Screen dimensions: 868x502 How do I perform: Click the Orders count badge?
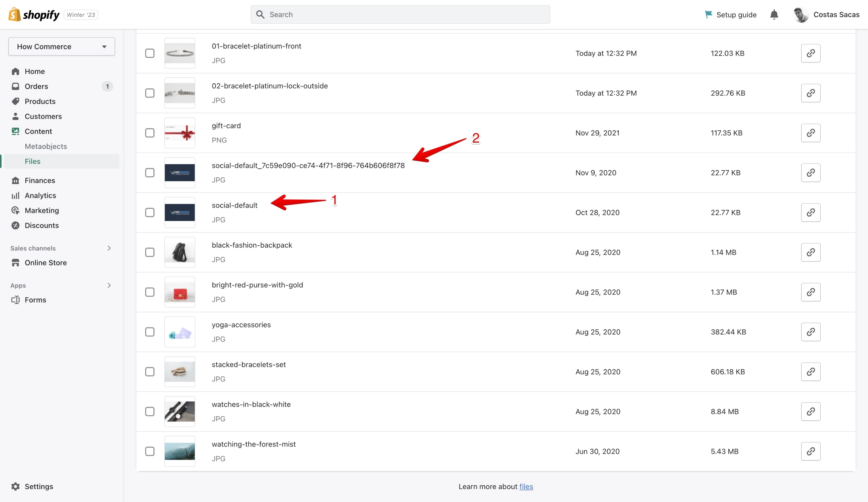pyautogui.click(x=108, y=86)
